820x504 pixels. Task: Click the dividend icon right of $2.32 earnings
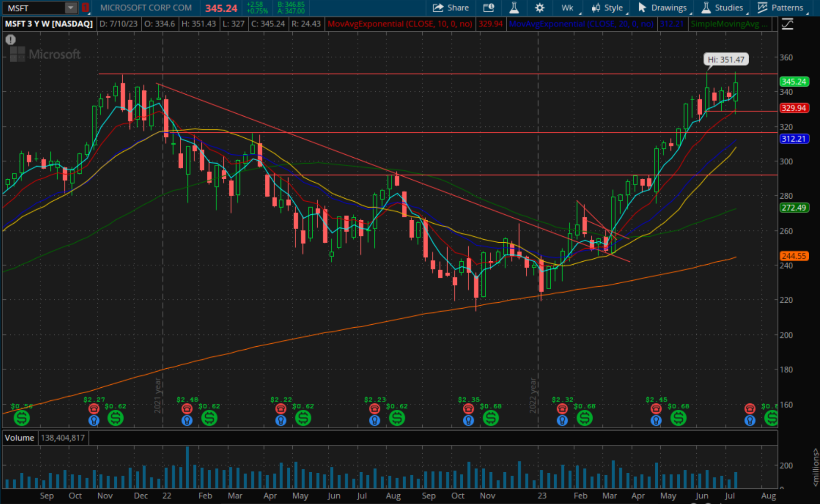(584, 418)
